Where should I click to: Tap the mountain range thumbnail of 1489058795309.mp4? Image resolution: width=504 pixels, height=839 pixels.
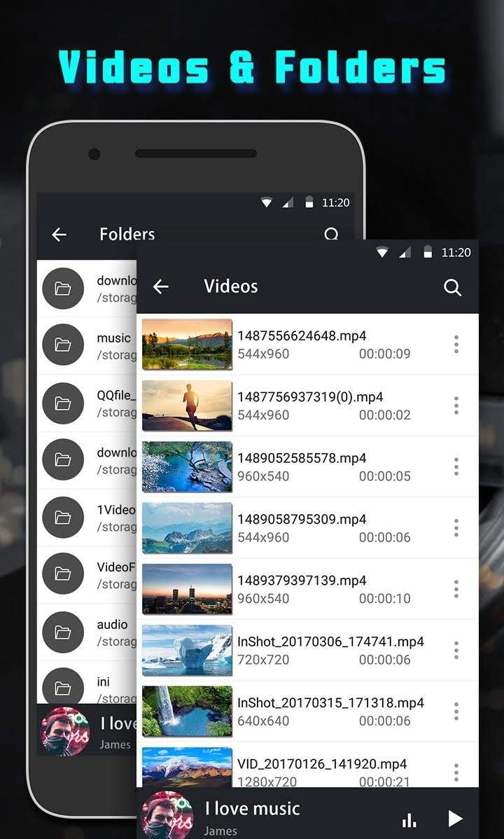tap(188, 527)
